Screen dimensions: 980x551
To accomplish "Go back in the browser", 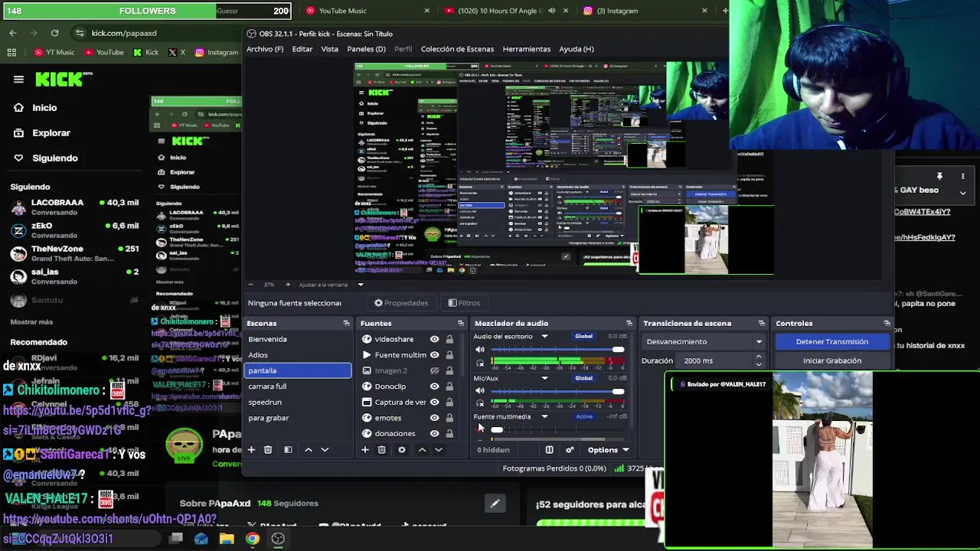I will [13, 33].
